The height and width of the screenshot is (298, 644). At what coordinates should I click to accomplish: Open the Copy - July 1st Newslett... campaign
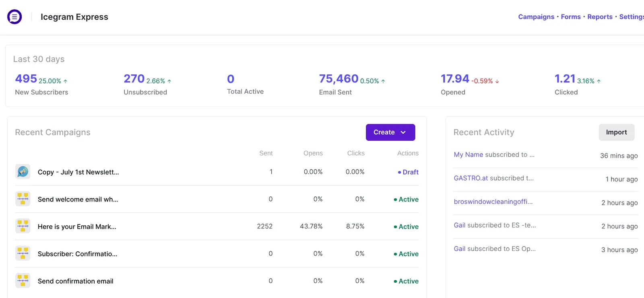[x=78, y=172]
